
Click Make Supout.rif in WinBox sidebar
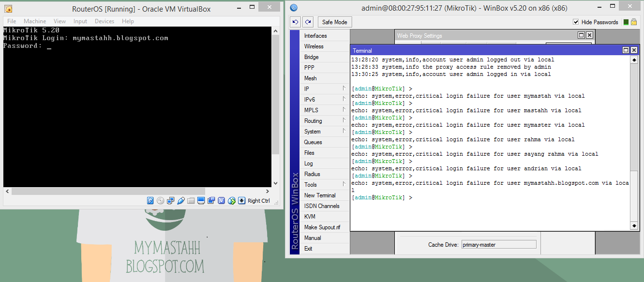point(325,227)
